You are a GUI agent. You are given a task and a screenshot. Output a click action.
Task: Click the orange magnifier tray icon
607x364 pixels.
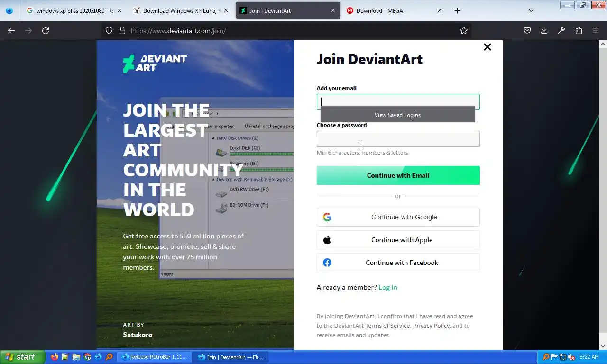pyautogui.click(x=546, y=357)
